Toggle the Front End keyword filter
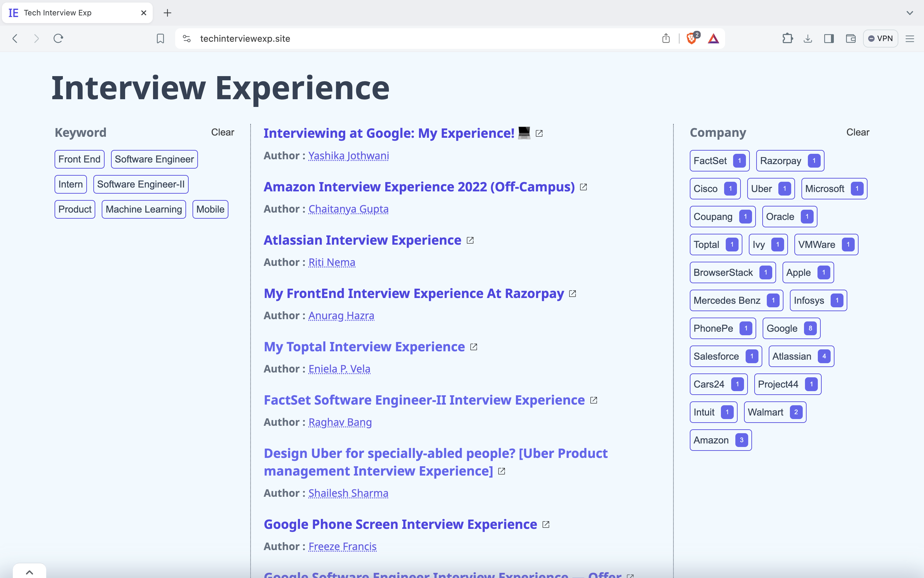The width and height of the screenshot is (924, 578). pos(80,159)
